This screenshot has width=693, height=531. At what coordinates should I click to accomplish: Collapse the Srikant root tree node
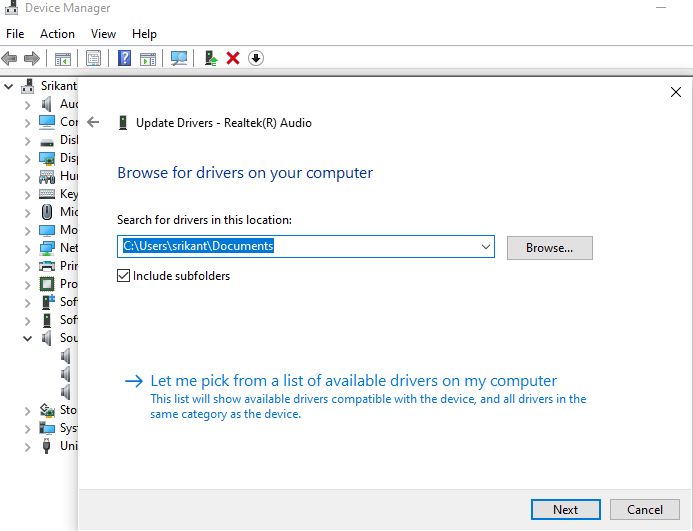click(8, 86)
